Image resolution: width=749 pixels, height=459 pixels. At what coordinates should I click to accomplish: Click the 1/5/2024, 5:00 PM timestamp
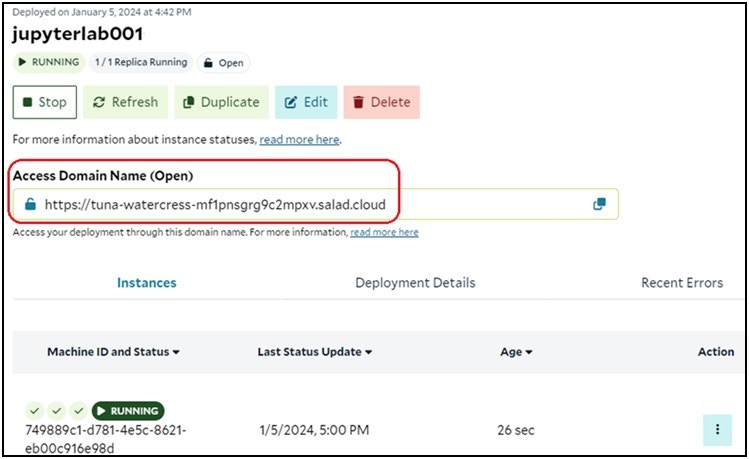[x=314, y=430]
